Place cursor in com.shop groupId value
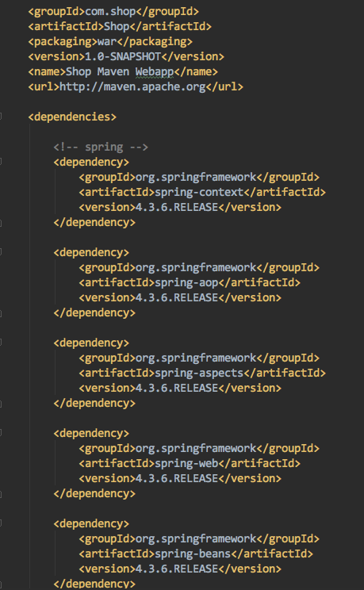 [x=110, y=12]
